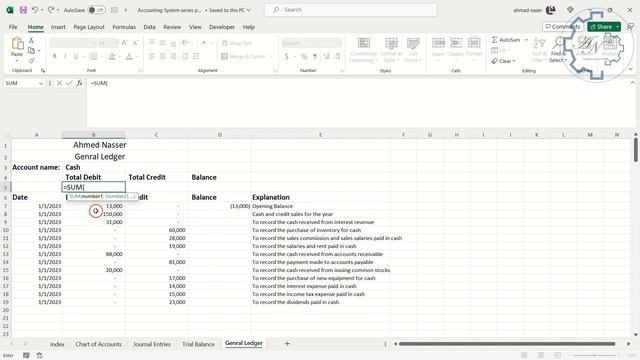Apply the dollar Accounting Number Format
The height and width of the screenshot is (360, 640).
(x=287, y=56)
